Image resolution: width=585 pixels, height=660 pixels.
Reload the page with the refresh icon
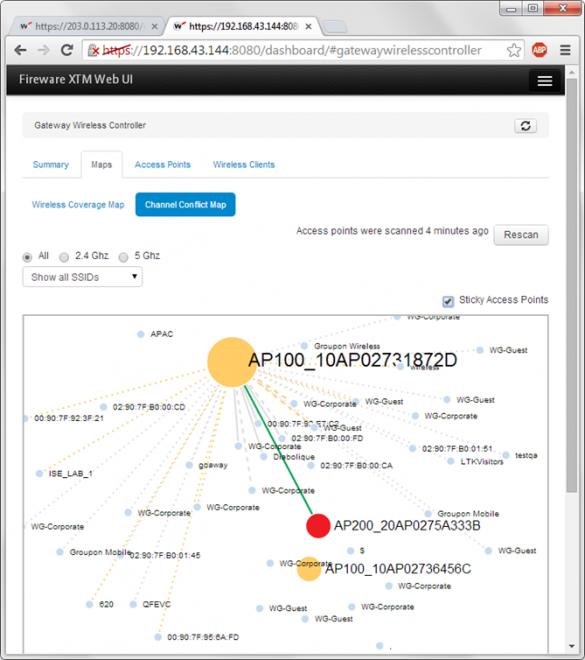point(67,51)
